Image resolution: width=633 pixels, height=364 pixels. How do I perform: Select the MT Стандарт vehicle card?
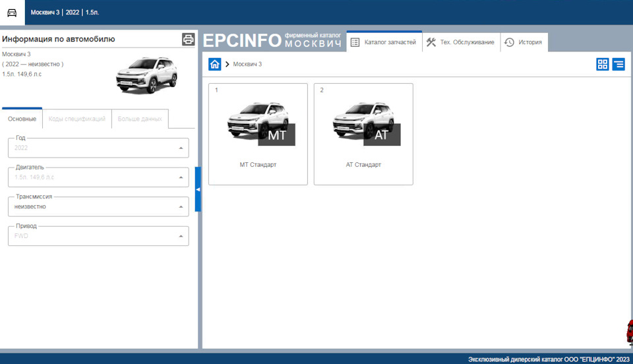258,134
